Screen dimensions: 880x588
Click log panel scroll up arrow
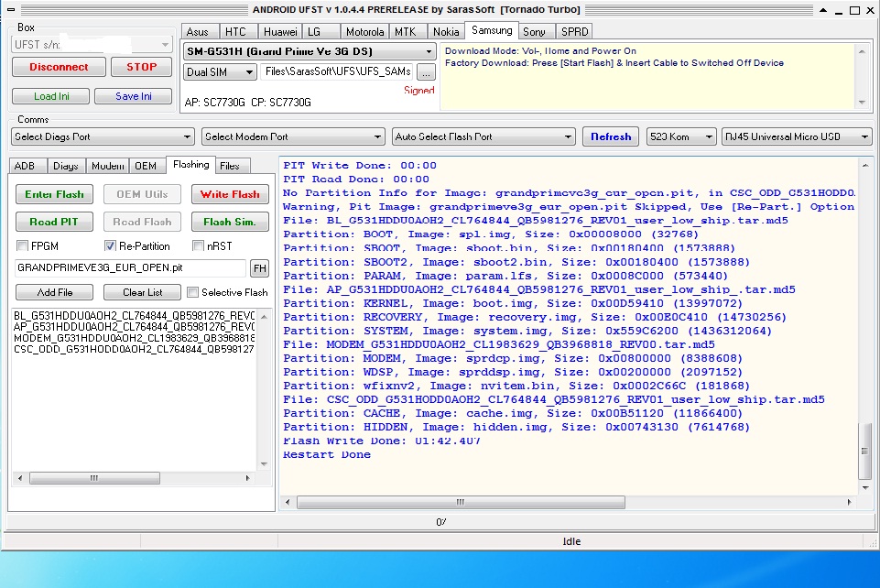865,166
